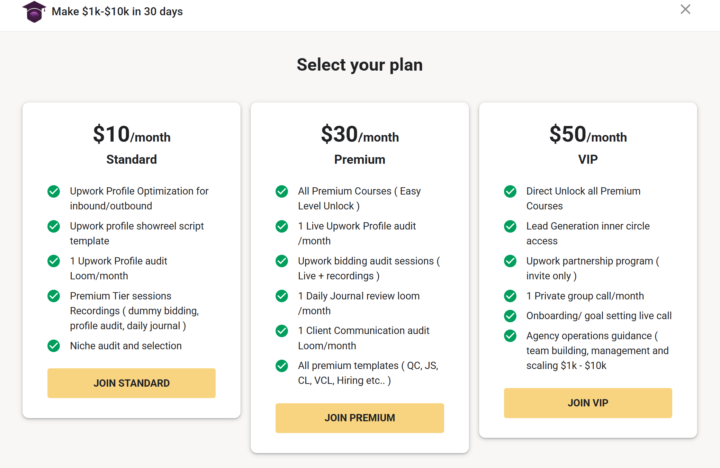Image resolution: width=720 pixels, height=468 pixels.
Task: Click the graduation cap logo icon
Action: coord(34,11)
